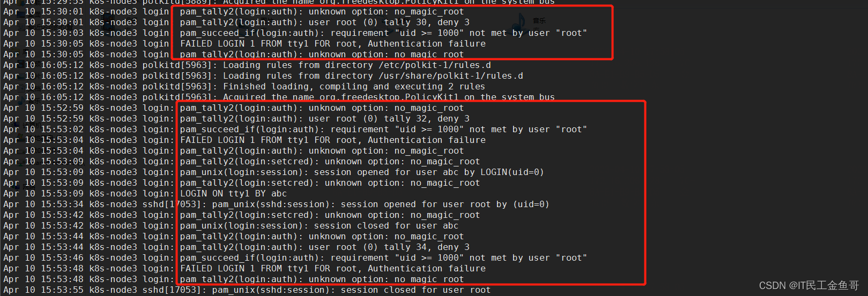
Task: Click the 15:53:34 timestamp
Action: [x=62, y=204]
